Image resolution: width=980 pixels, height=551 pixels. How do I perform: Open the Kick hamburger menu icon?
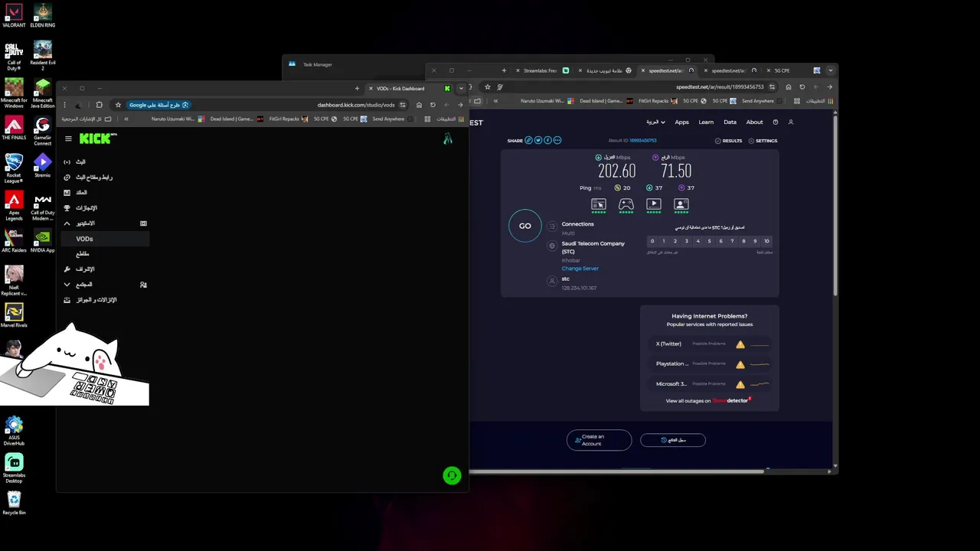tap(68, 139)
